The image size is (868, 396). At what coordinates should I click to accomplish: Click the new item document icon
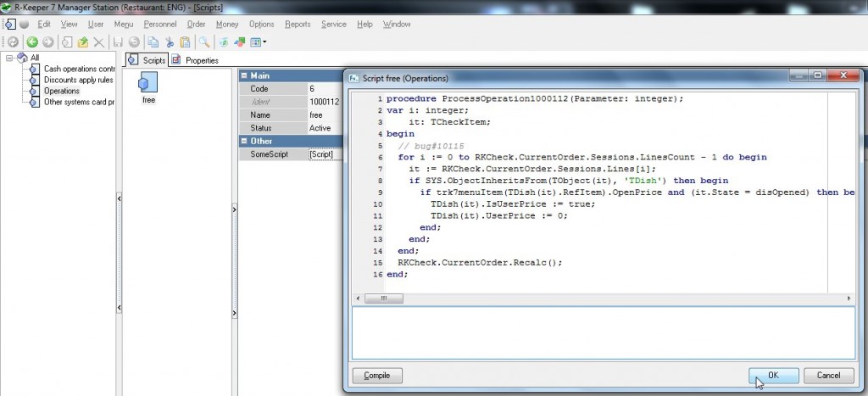(x=67, y=42)
